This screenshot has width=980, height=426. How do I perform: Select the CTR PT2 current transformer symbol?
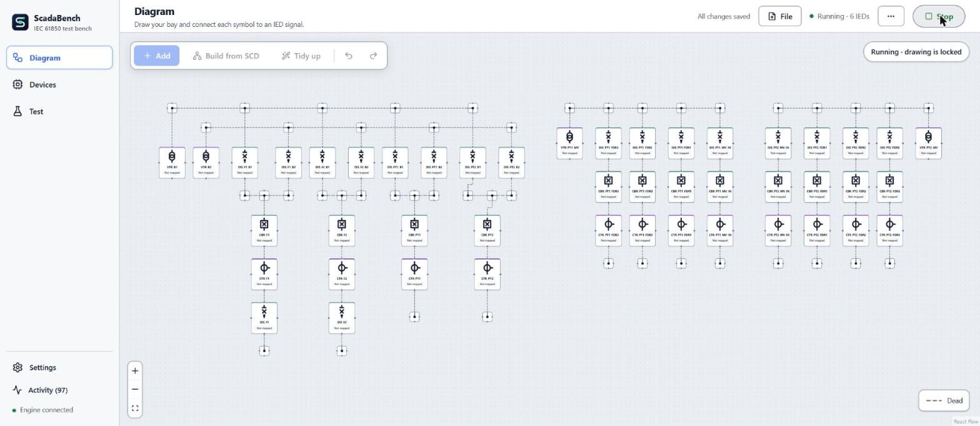pos(487,274)
